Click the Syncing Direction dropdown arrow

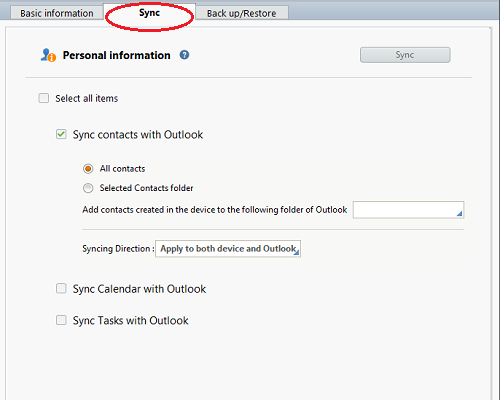tap(296, 252)
